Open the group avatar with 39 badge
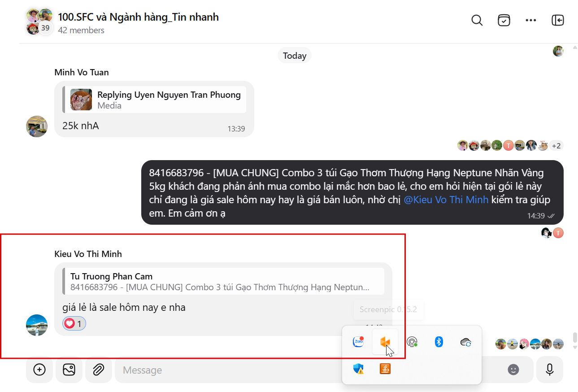The height and width of the screenshot is (392, 578). tap(39, 22)
